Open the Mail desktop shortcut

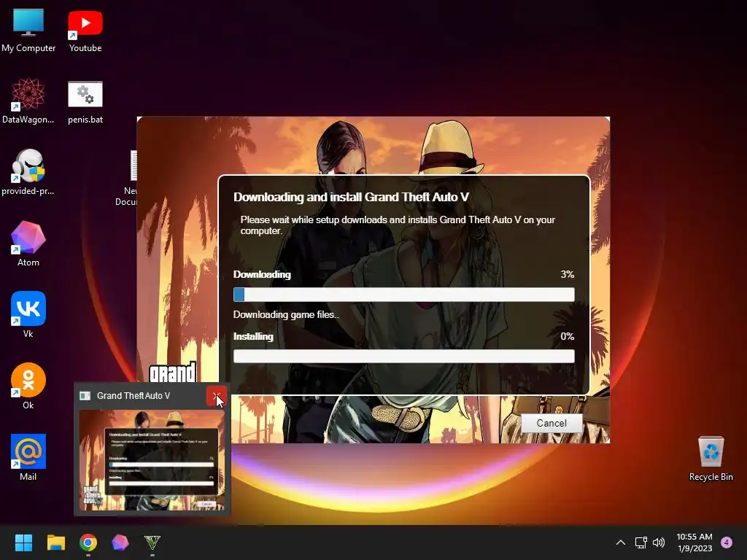coord(28,458)
